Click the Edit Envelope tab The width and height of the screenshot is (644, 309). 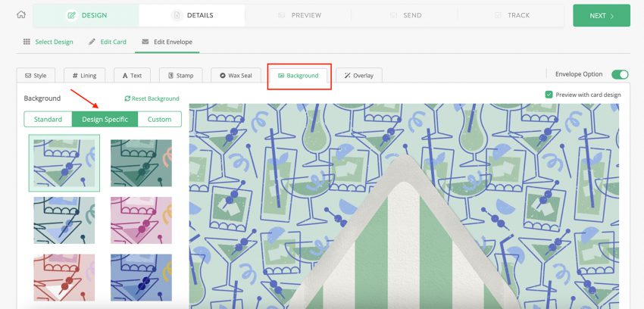coord(167,42)
